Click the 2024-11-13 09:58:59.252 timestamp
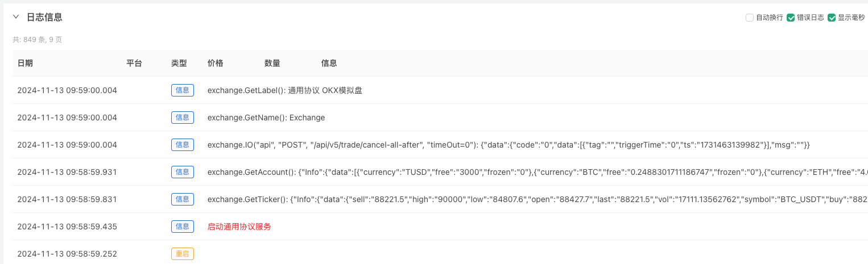Screen dimensions: 868x264 (67, 254)
